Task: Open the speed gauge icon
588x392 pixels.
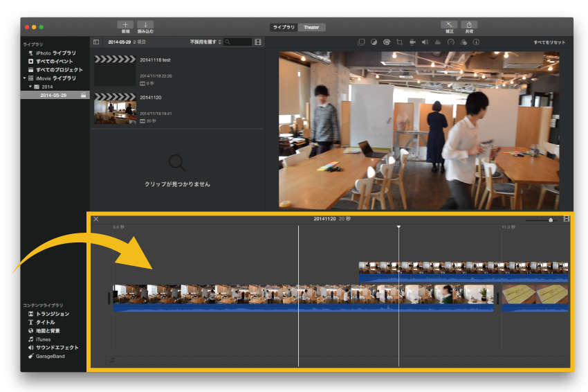Action: coord(451,42)
